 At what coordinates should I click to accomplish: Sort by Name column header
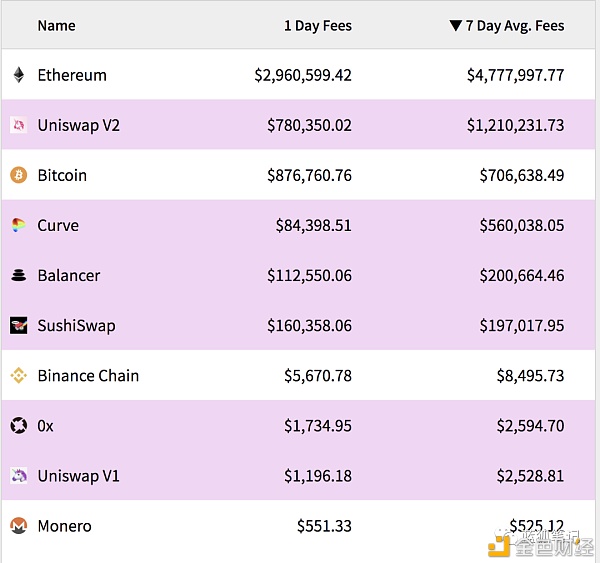tap(56, 25)
